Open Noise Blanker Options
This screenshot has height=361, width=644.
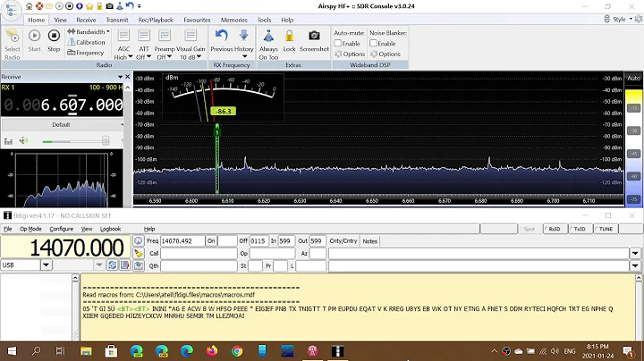[386, 54]
